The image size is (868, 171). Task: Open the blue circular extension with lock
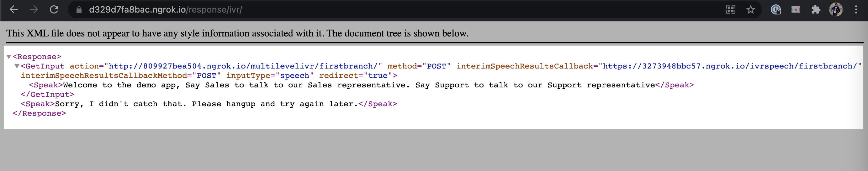776,9
